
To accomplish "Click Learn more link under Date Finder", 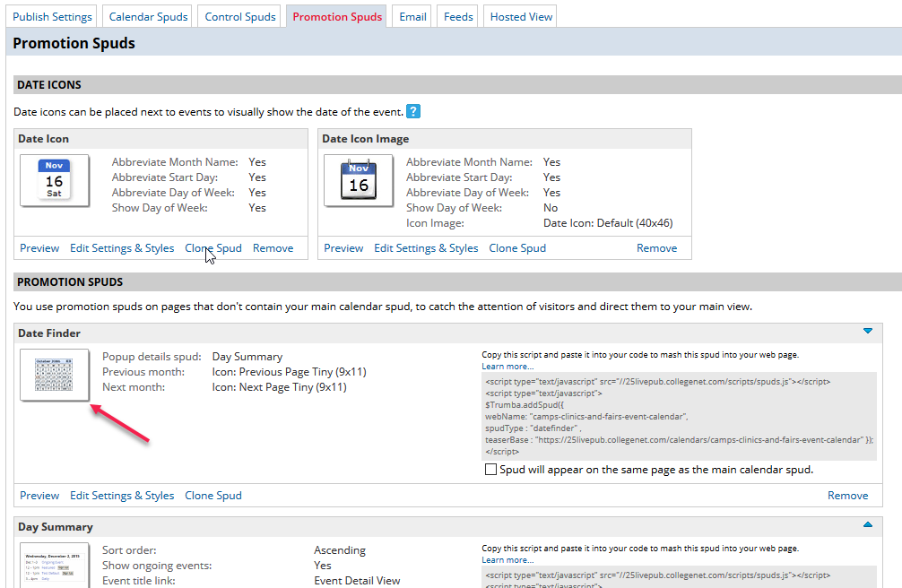I will point(508,367).
